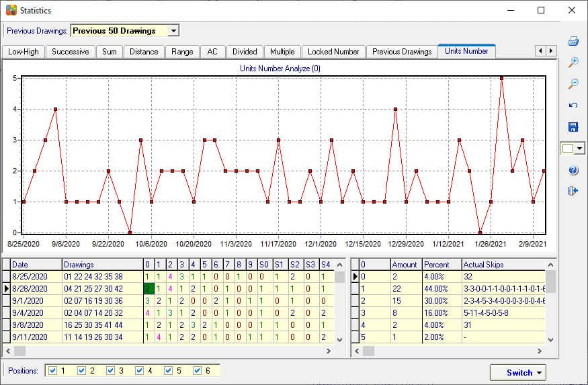Click the Exit door icon

pyautogui.click(x=573, y=191)
